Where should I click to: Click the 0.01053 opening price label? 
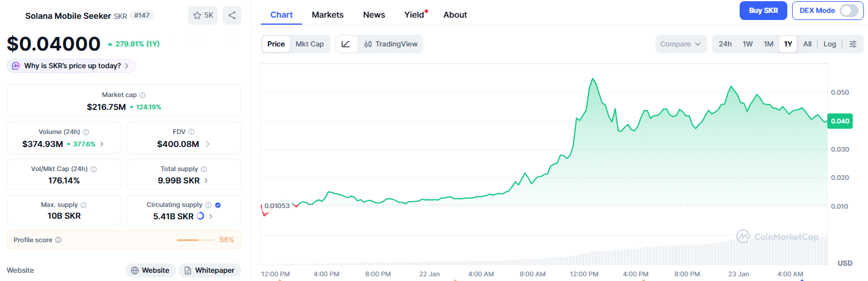(x=277, y=206)
